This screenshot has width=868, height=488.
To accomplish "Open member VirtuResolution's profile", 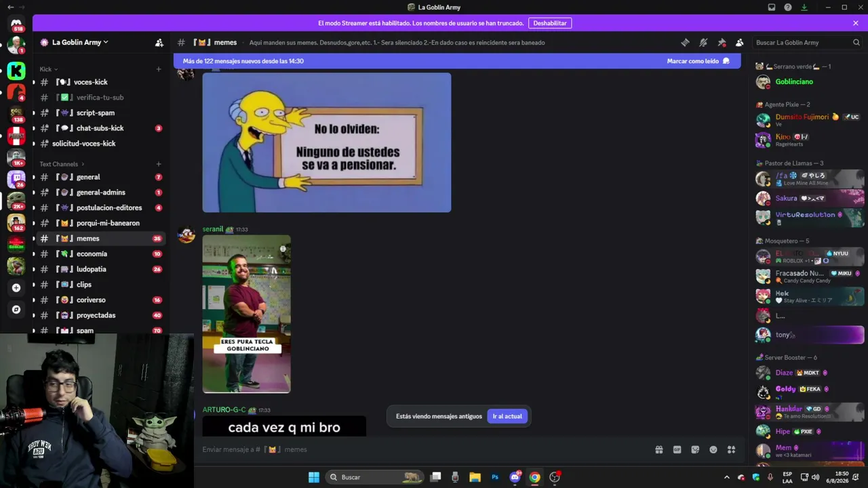I will click(808, 218).
